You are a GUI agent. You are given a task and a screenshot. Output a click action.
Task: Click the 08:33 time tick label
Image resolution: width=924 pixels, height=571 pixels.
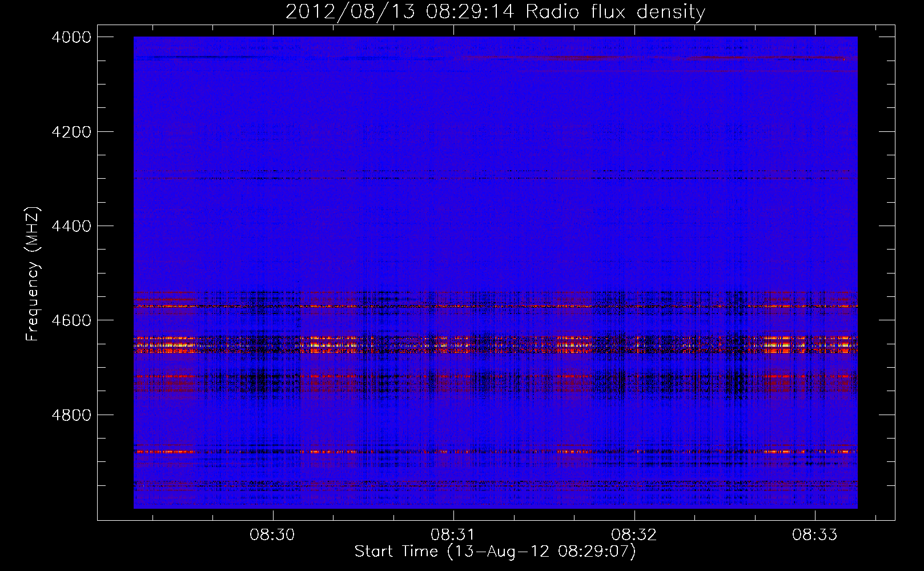[815, 534]
